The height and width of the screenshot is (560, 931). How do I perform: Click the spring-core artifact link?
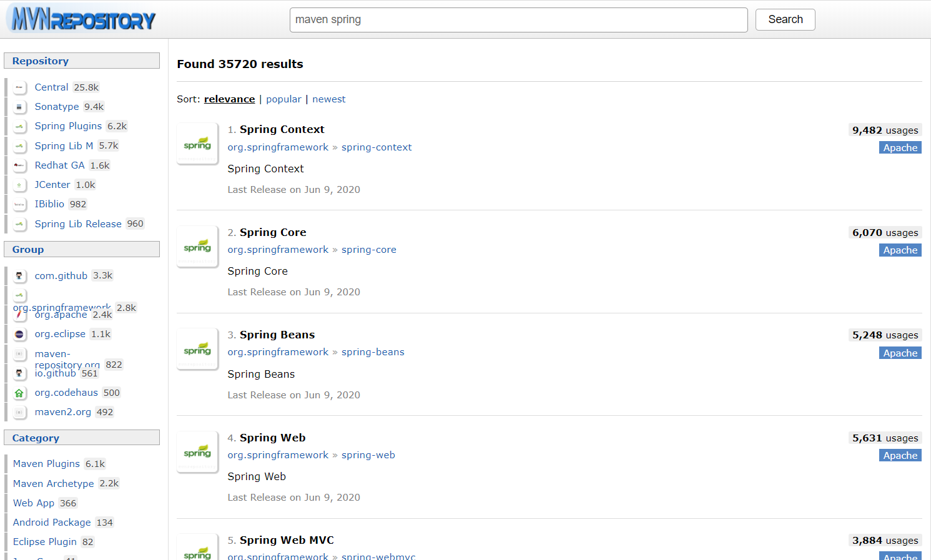click(369, 250)
